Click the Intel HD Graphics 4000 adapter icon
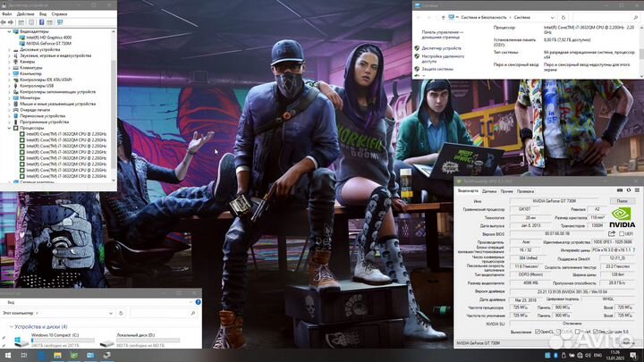 (22, 37)
